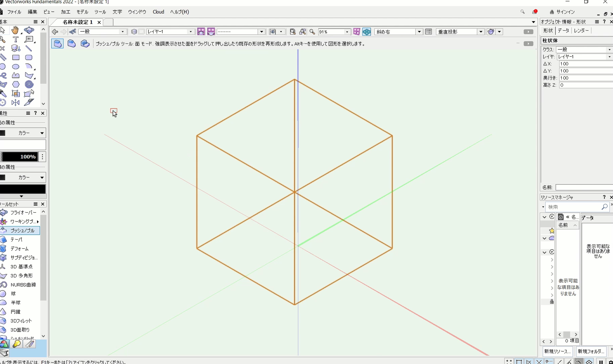Screen dimensions: 613x364
Task: Open the 斜め右 view dropdown
Action: (398, 32)
